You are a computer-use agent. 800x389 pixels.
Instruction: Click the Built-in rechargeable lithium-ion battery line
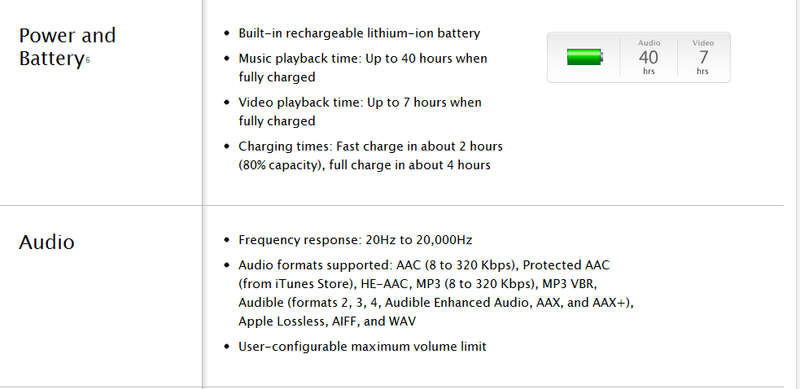[x=359, y=34]
